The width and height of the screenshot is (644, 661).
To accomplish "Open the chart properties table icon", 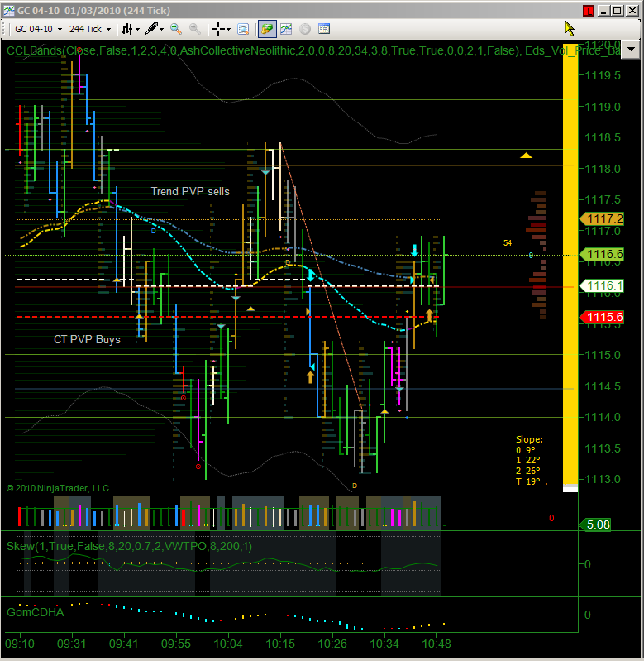I will [324, 29].
